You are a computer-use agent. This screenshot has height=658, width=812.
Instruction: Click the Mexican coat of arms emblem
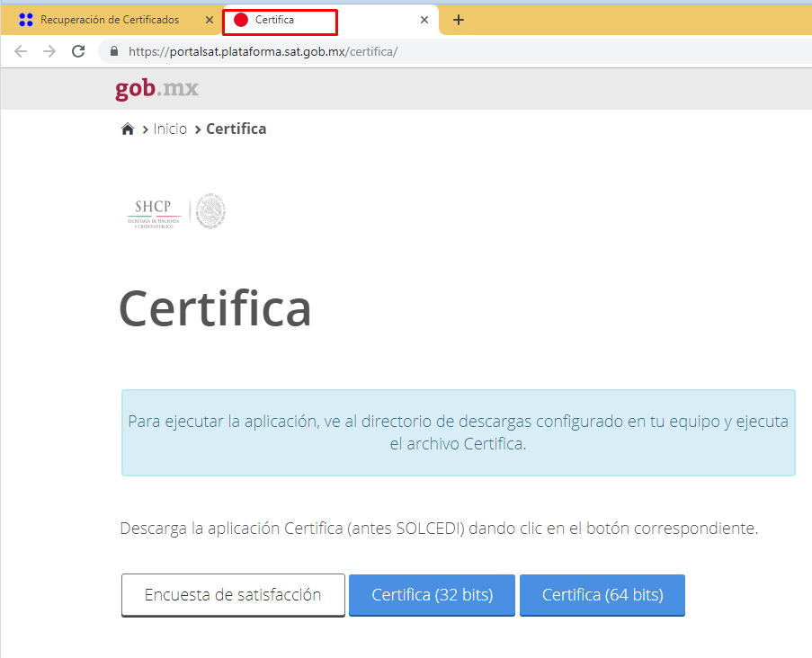pyautogui.click(x=210, y=212)
